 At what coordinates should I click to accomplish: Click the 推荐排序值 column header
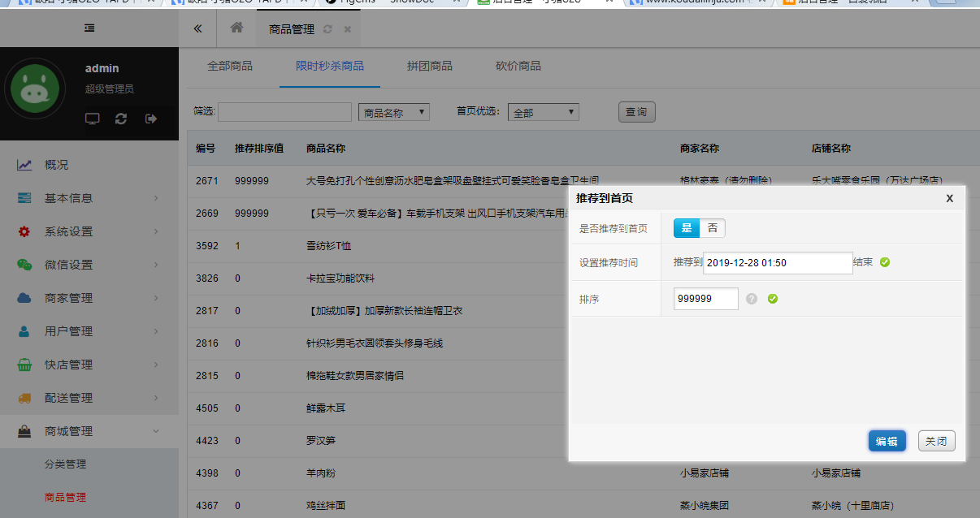(259, 149)
